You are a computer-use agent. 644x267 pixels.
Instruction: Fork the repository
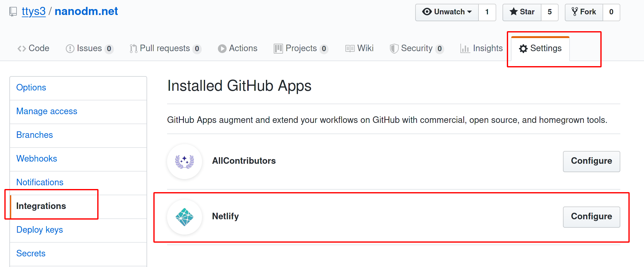tap(584, 12)
